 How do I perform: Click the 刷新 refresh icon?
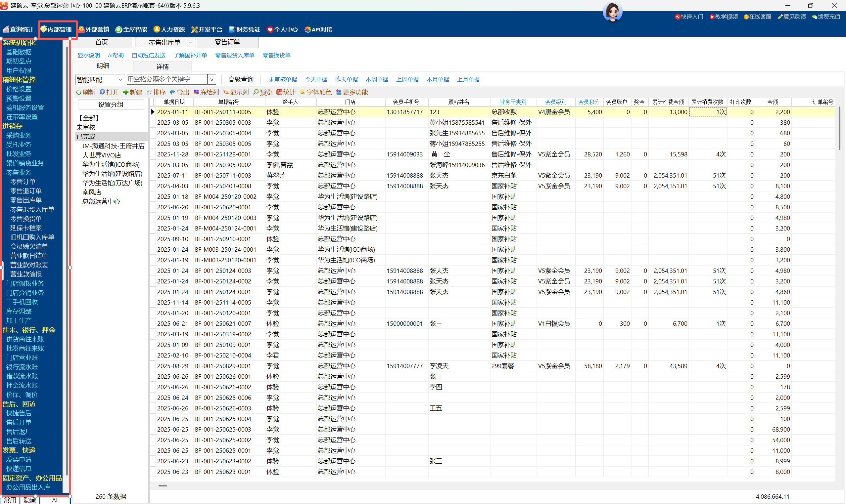(79, 92)
